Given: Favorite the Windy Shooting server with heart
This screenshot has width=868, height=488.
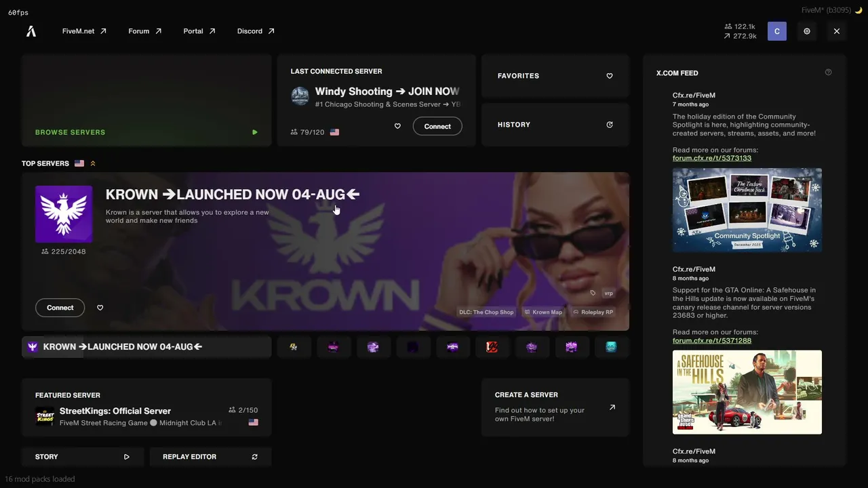Looking at the screenshot, I should (397, 126).
